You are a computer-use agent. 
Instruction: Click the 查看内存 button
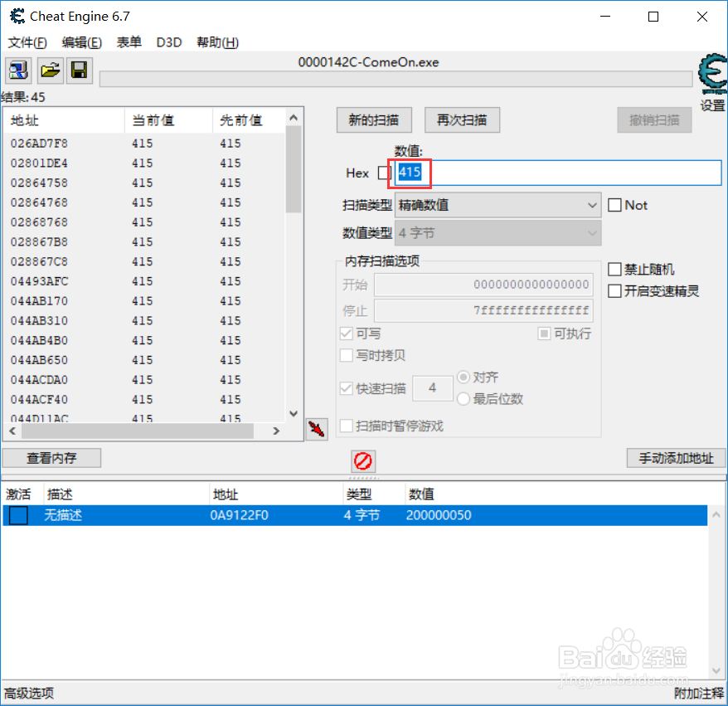(51, 458)
